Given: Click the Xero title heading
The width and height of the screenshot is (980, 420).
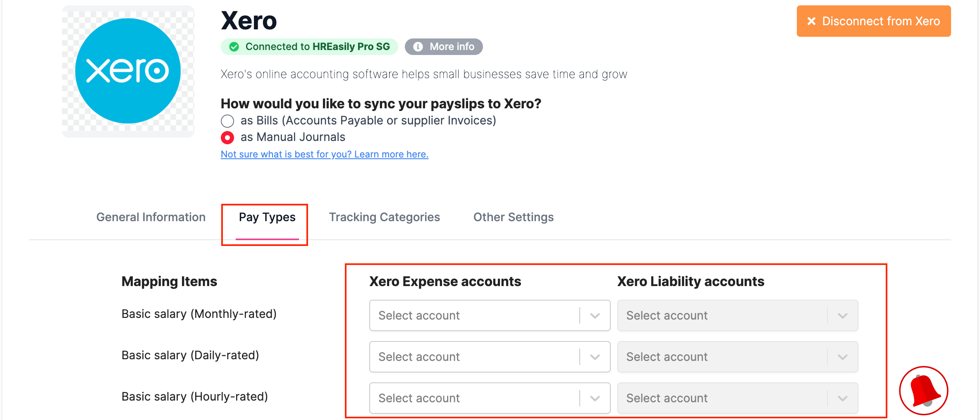Looking at the screenshot, I should (249, 21).
